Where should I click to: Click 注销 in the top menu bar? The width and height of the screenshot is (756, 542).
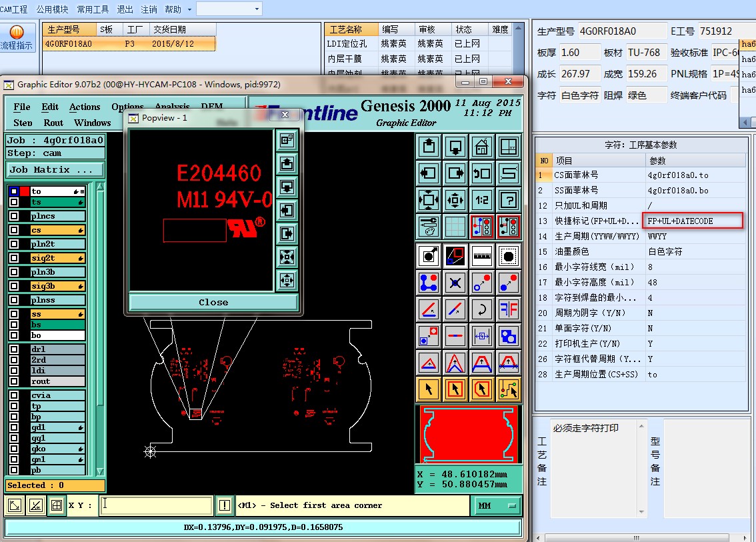[x=149, y=9]
